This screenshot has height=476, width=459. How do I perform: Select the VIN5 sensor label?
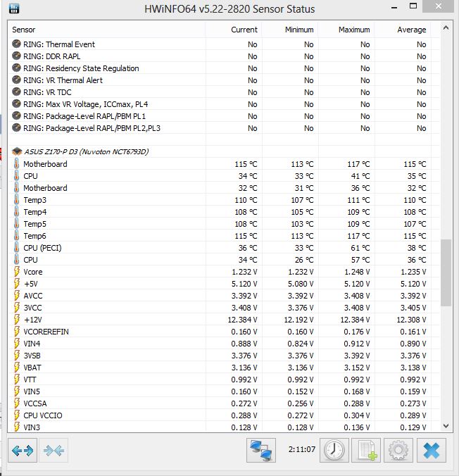click(x=32, y=392)
